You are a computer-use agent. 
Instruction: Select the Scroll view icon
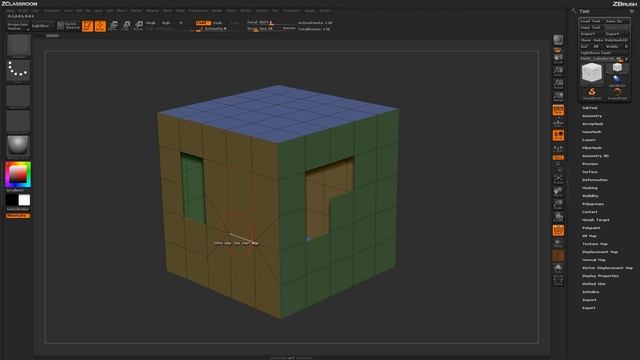[x=558, y=58]
